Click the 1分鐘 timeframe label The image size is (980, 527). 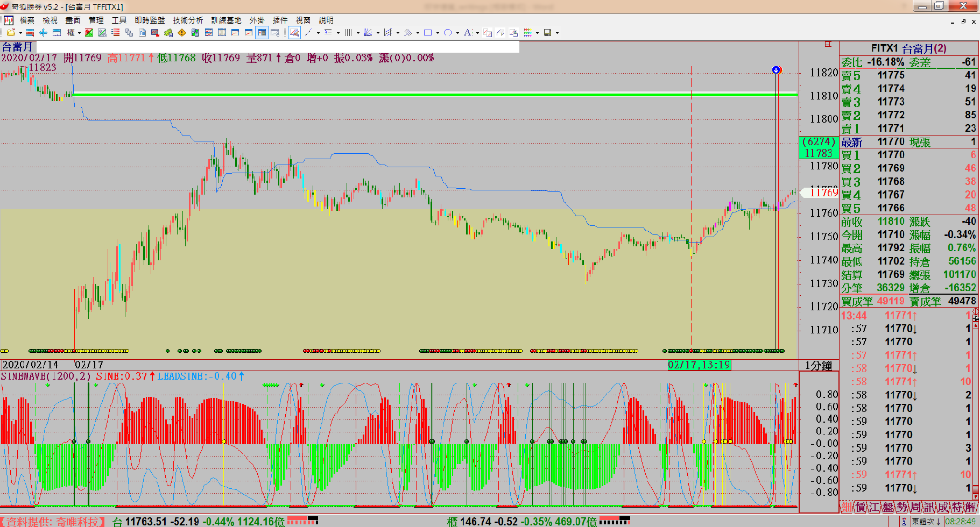(819, 366)
